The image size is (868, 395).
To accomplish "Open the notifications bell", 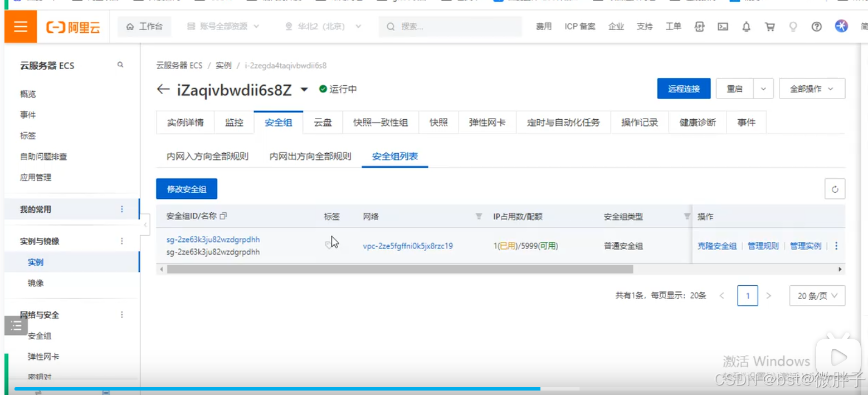I will (746, 26).
